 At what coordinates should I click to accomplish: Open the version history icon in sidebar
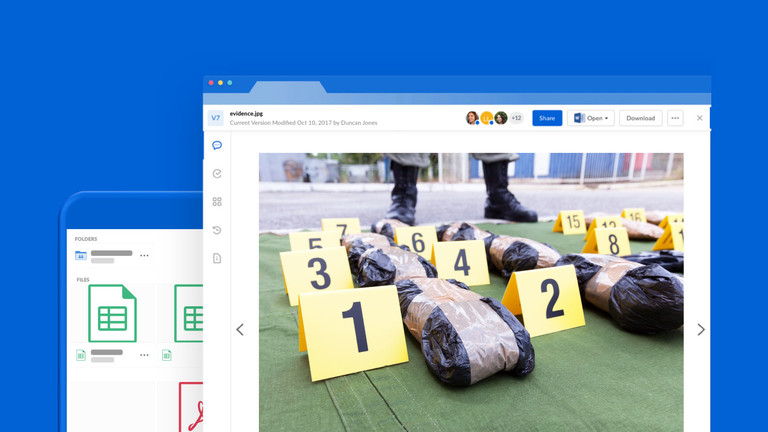[x=217, y=230]
